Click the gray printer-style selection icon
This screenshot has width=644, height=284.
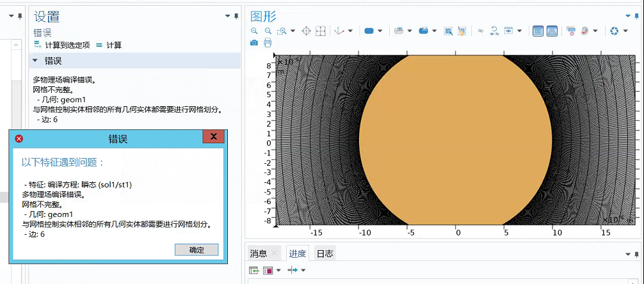coord(398,31)
